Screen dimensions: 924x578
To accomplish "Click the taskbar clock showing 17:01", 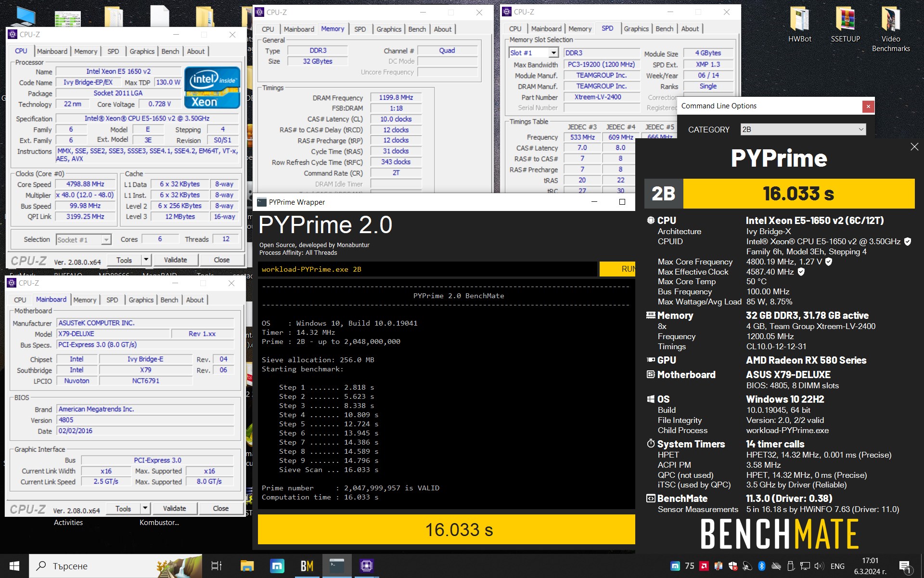I will pyautogui.click(x=870, y=566).
